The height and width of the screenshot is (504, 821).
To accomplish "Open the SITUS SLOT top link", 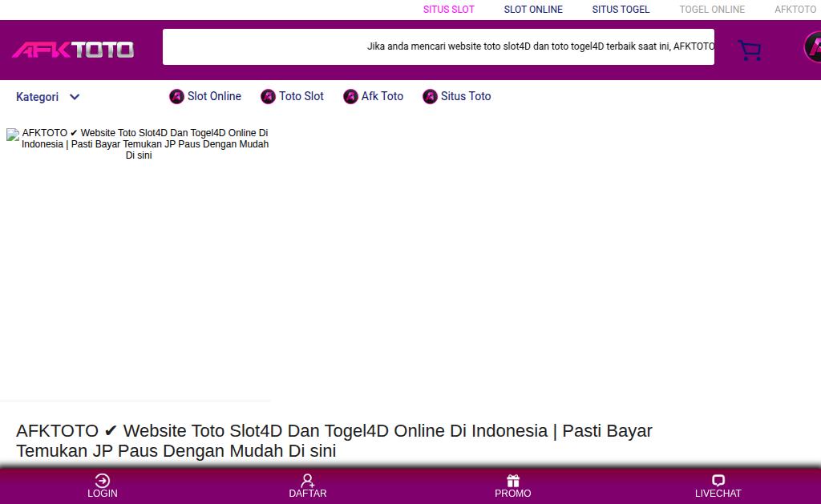I will (449, 10).
